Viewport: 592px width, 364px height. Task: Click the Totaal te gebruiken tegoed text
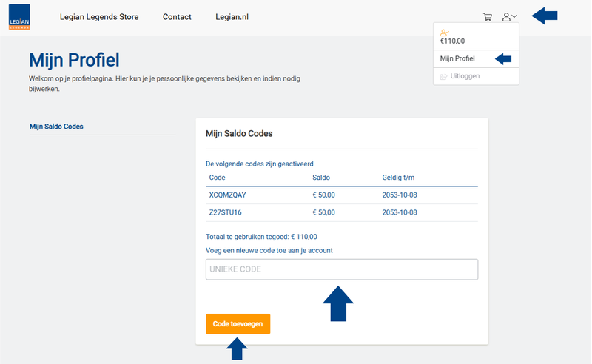coord(261,237)
